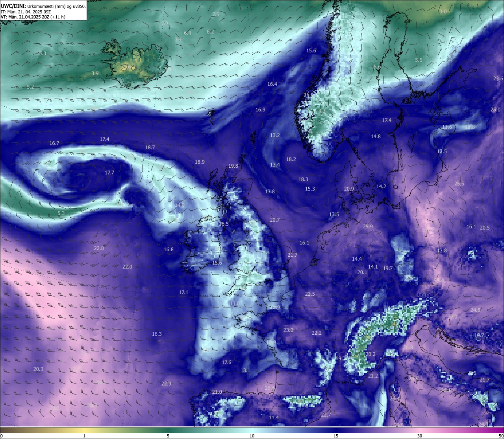Click the 18.7 value label
Viewport: 504px width, 439px height.
150,147
